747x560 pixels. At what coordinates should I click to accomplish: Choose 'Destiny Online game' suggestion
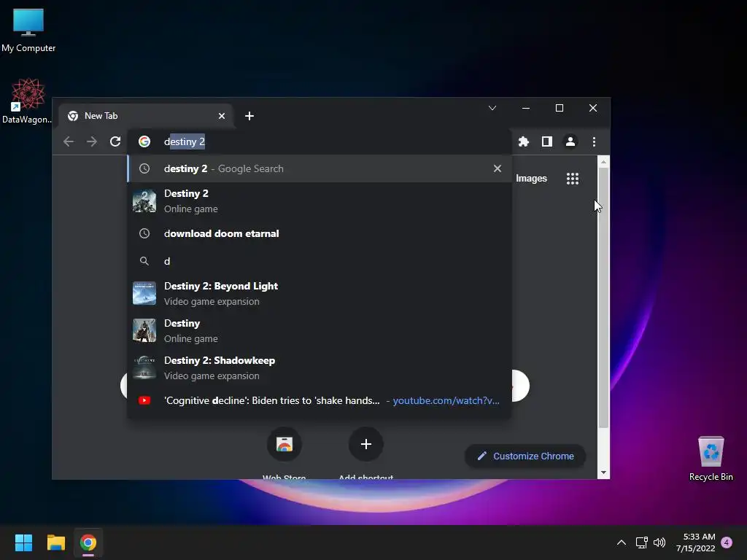coord(320,330)
